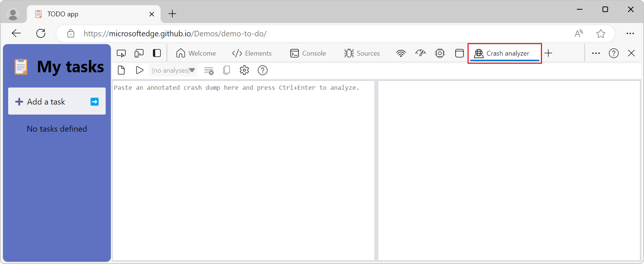This screenshot has height=264, width=644.
Task: Click the Read aloud icon
Action: coord(578,34)
